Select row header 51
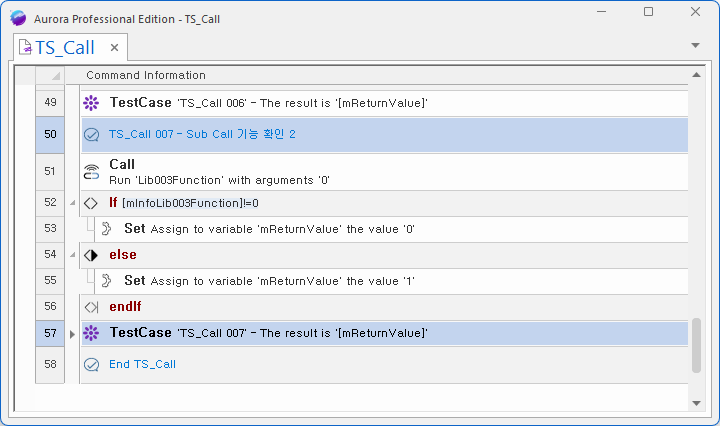This screenshot has width=720, height=426. pos(50,171)
